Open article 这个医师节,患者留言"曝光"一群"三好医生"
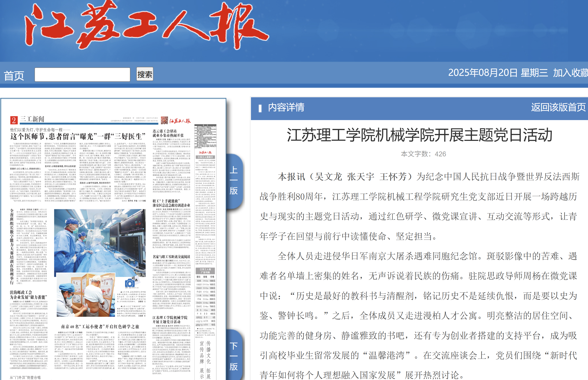The image size is (588, 380). click(78, 136)
